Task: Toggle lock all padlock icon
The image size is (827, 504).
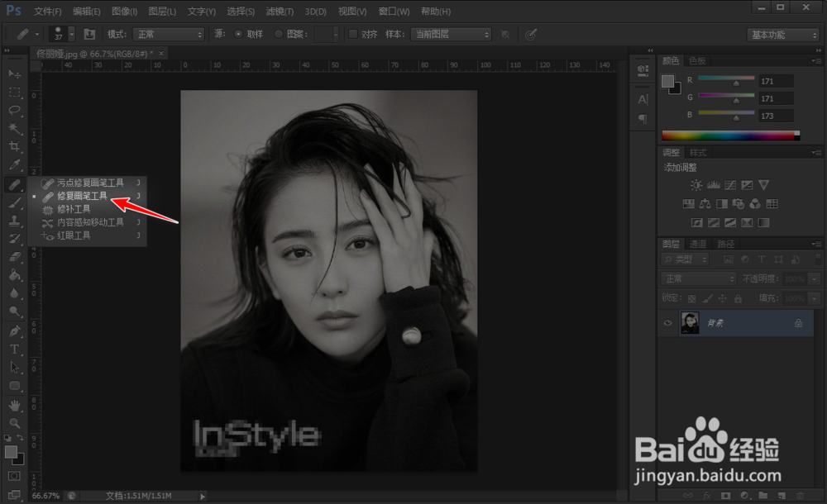Action: pos(738,298)
